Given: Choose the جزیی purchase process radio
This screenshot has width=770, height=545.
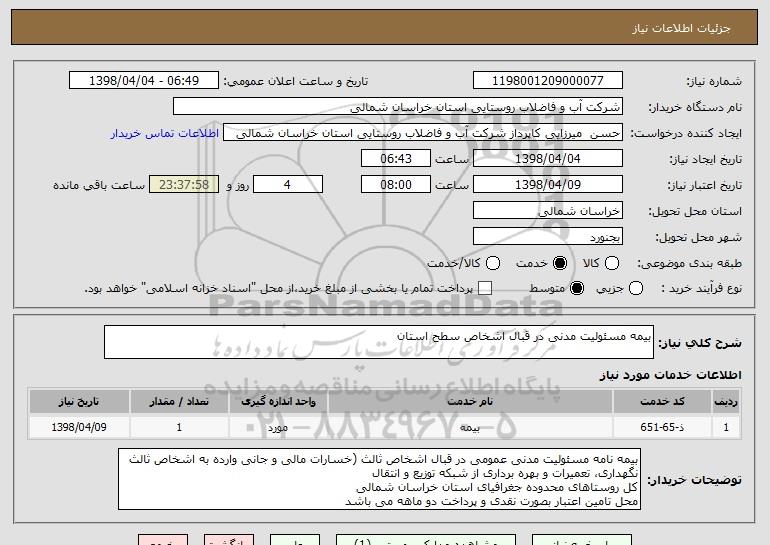Looking at the screenshot, I should coord(635,289).
